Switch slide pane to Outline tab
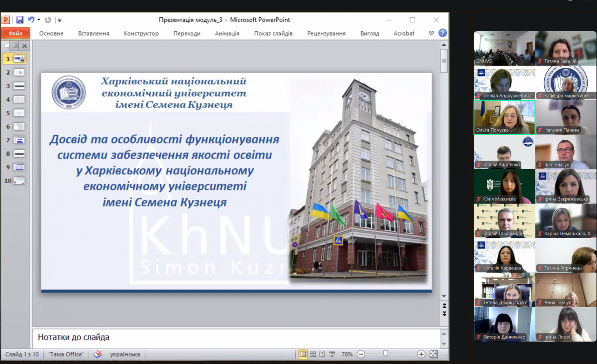 coord(15,45)
